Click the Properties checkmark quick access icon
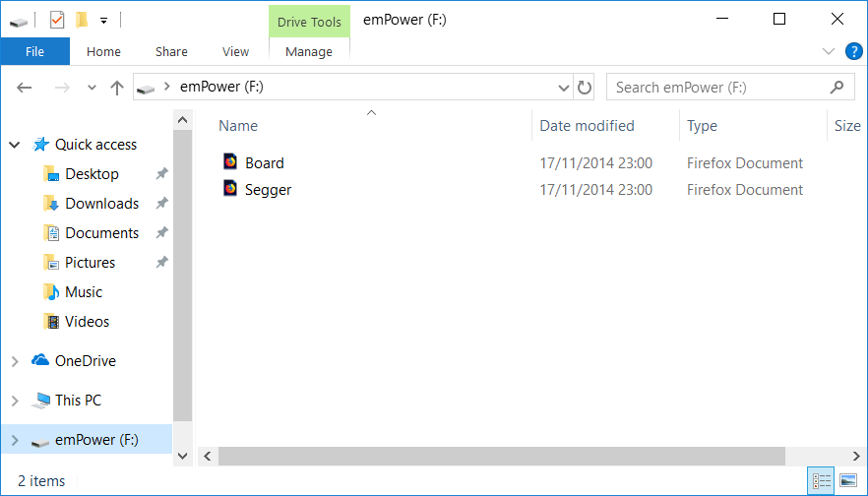This screenshot has width=868, height=496. 56,21
